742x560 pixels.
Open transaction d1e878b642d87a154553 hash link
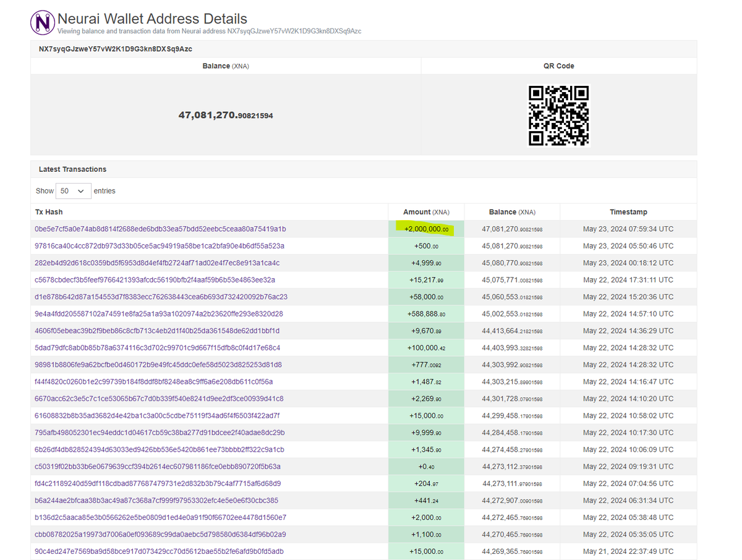click(x=161, y=297)
